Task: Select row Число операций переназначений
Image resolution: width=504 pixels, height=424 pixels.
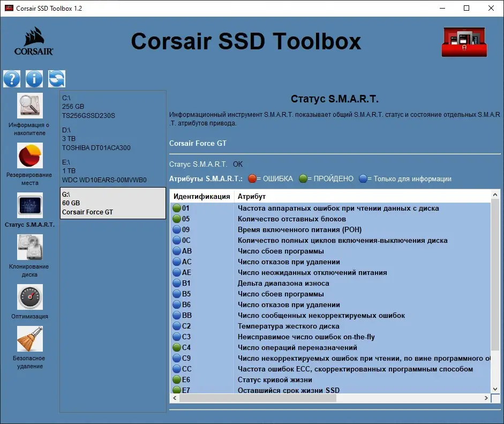Action: (x=330, y=347)
